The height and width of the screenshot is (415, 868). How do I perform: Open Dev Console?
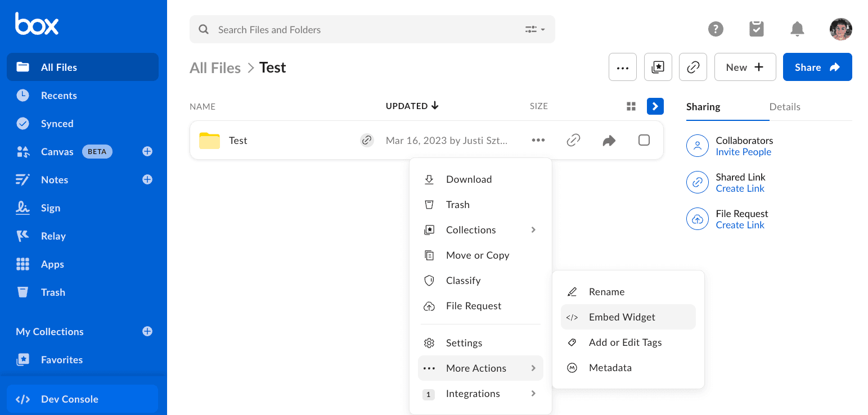tap(83, 399)
